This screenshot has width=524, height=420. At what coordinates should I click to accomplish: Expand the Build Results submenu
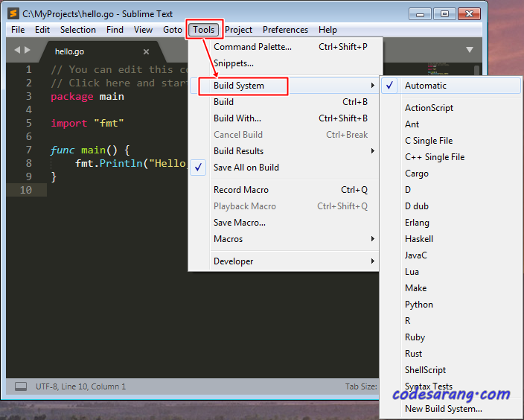point(284,151)
